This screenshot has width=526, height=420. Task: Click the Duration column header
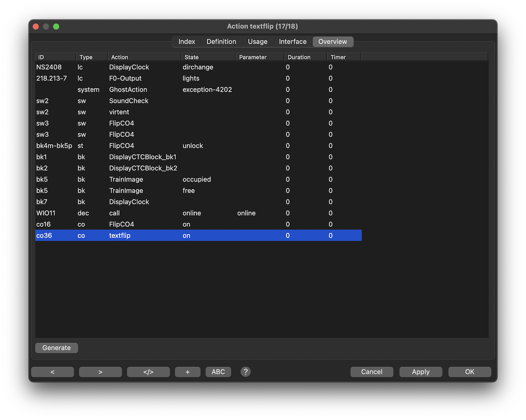(305, 57)
